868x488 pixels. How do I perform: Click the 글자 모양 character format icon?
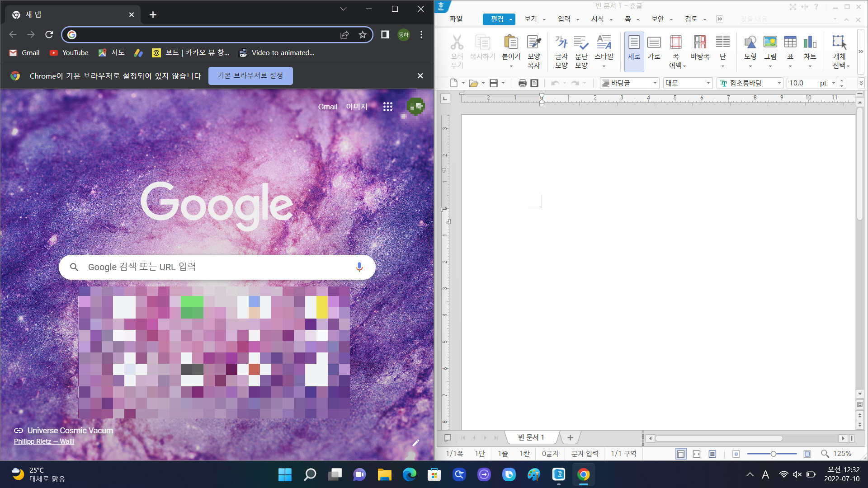coord(561,43)
